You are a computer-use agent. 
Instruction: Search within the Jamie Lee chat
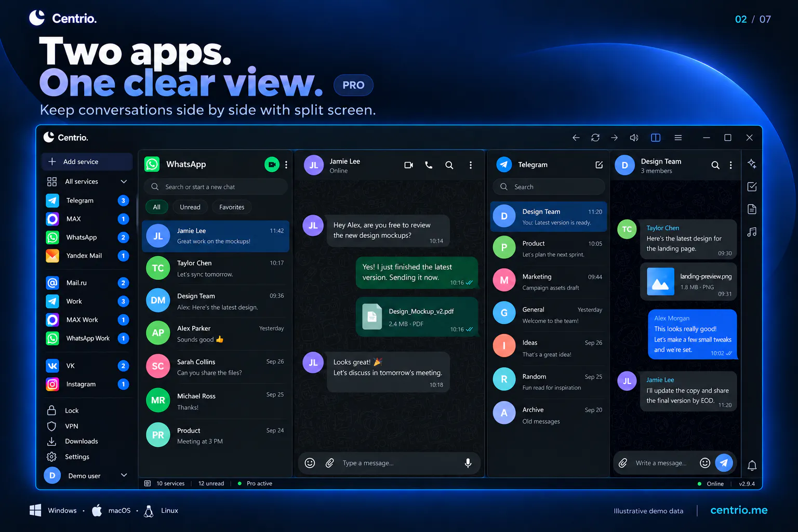449,165
